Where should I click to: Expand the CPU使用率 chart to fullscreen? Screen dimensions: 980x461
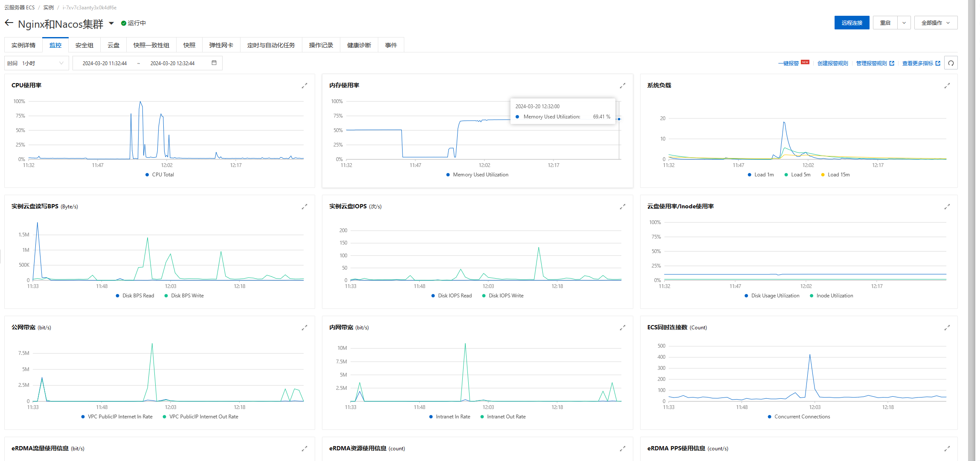(304, 86)
